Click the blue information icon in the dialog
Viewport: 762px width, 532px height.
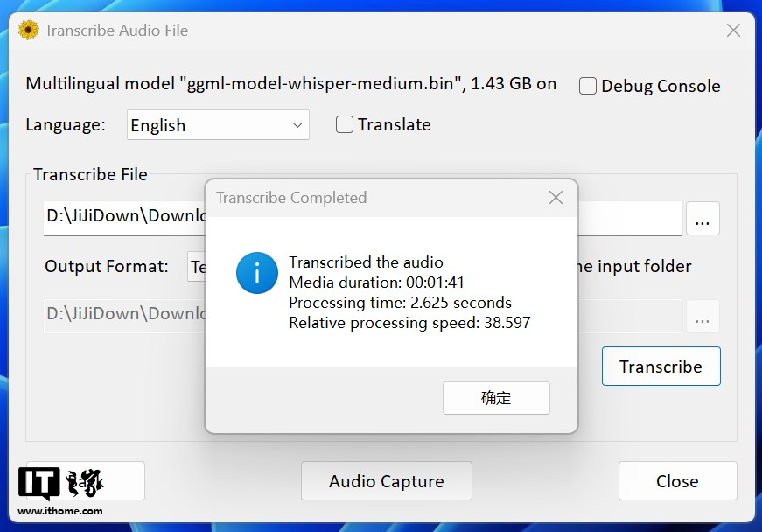[x=257, y=273]
